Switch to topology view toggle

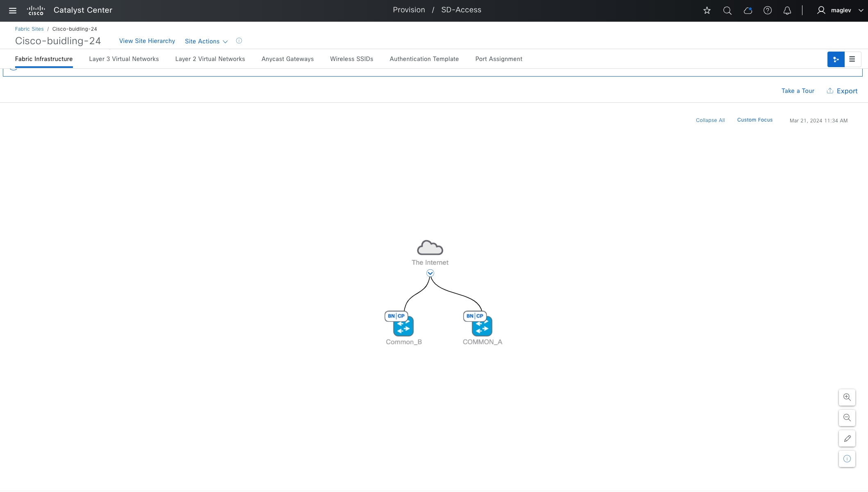coord(836,59)
